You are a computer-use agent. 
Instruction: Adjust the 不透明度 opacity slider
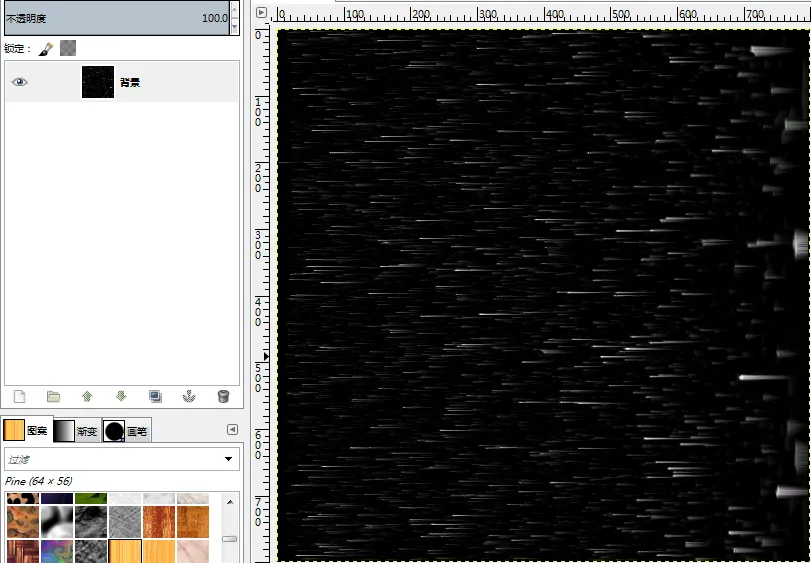[116, 18]
